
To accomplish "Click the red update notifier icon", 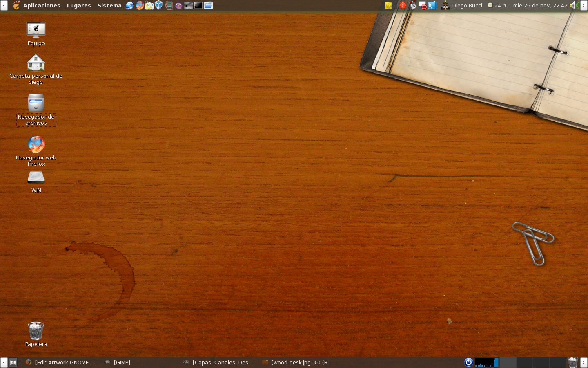I will point(403,5).
